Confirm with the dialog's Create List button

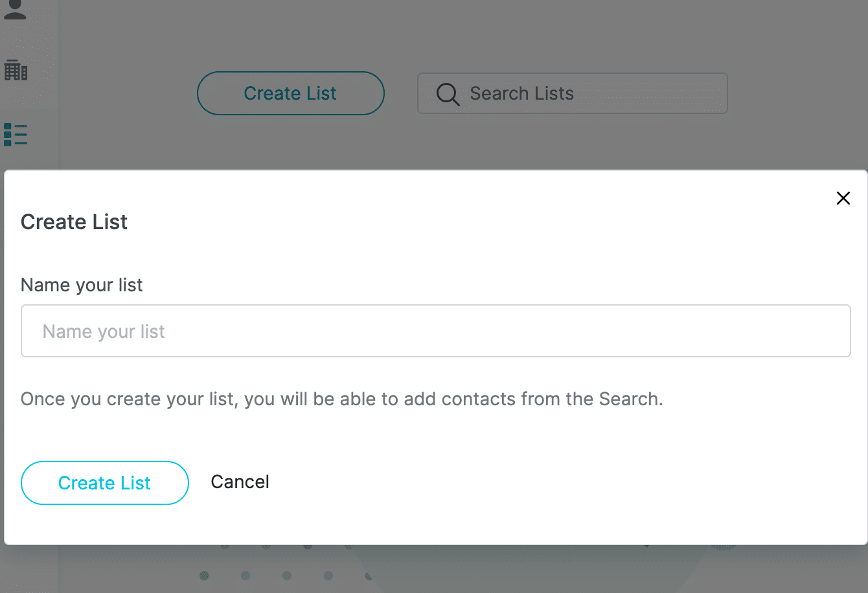(x=105, y=483)
